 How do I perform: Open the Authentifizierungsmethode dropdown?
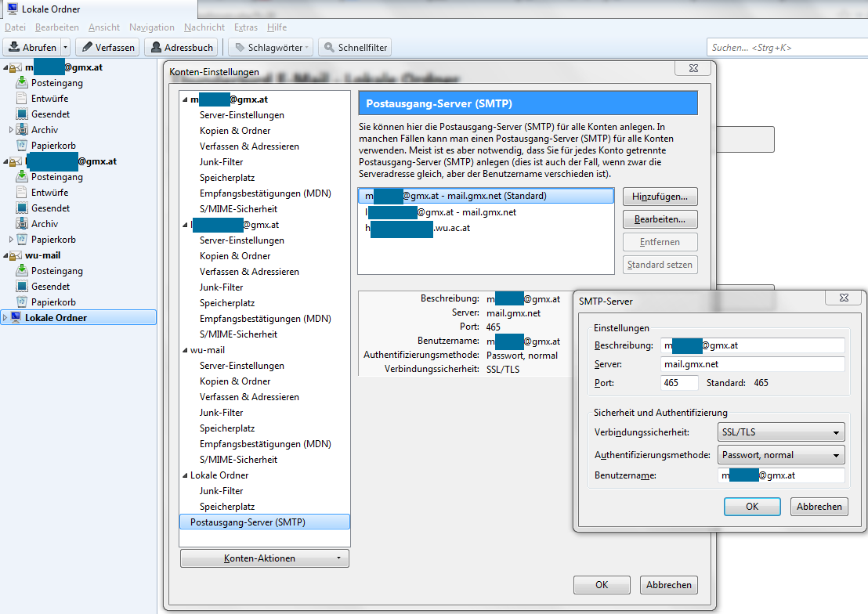780,455
